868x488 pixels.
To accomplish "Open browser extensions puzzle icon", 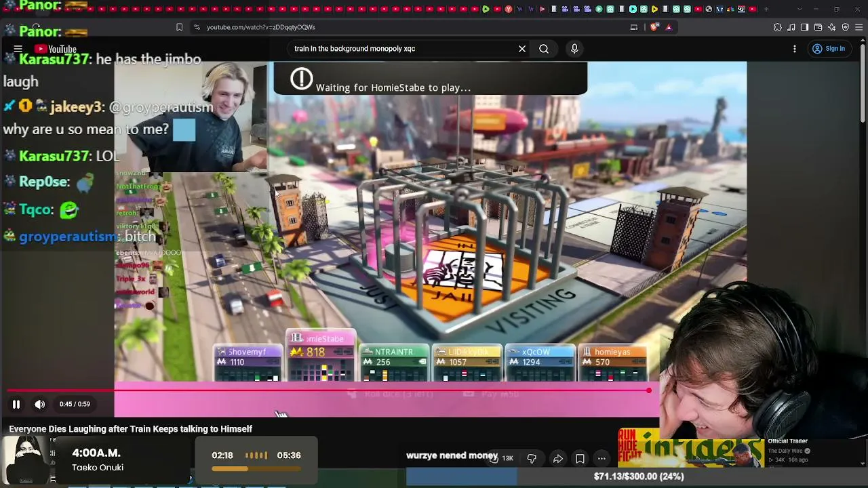I will 778,27.
